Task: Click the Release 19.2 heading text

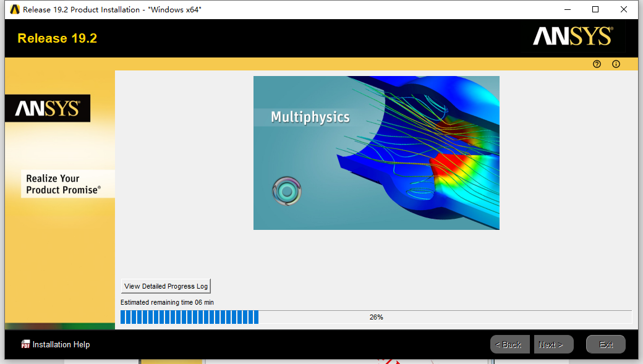Action: (57, 38)
